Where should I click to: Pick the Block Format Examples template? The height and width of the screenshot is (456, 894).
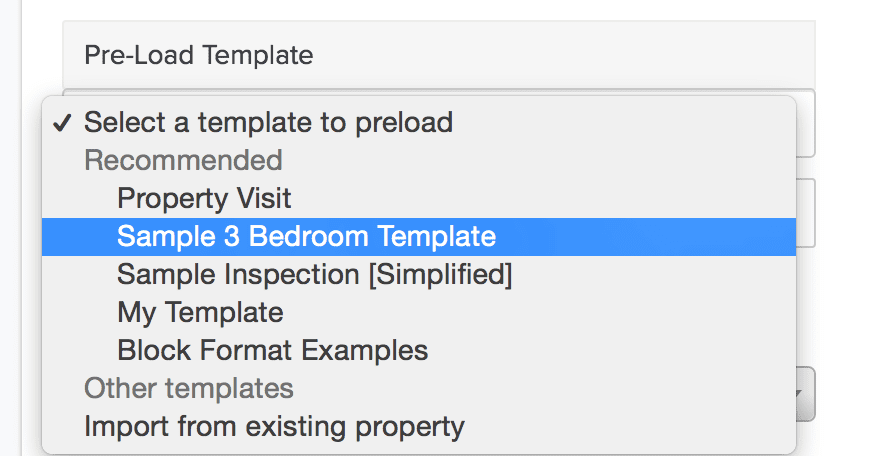(x=272, y=350)
